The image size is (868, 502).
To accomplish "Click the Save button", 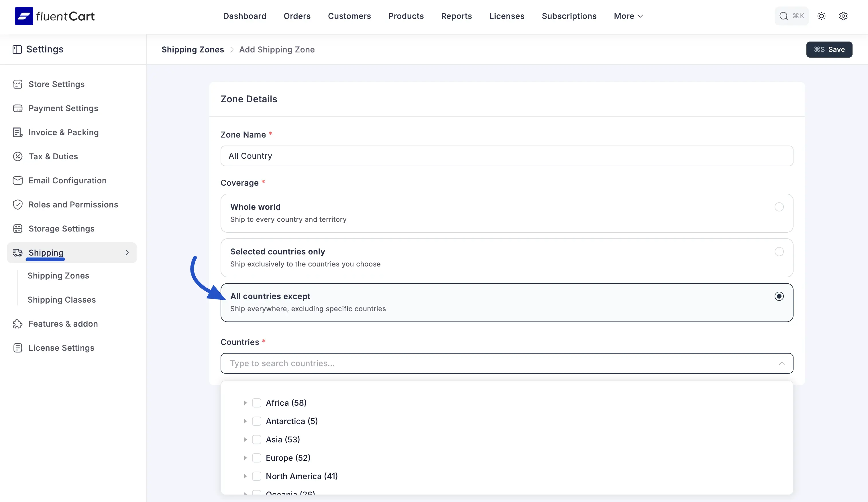I will click(829, 49).
